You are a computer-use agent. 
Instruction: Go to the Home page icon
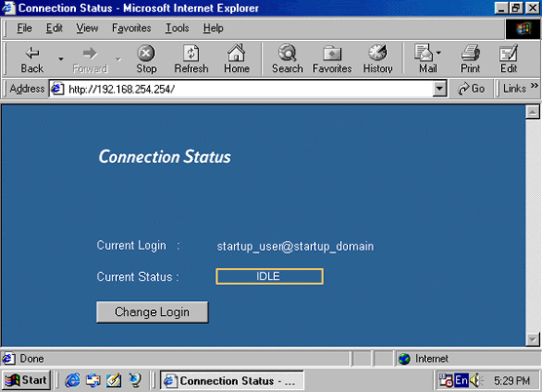pos(237,53)
